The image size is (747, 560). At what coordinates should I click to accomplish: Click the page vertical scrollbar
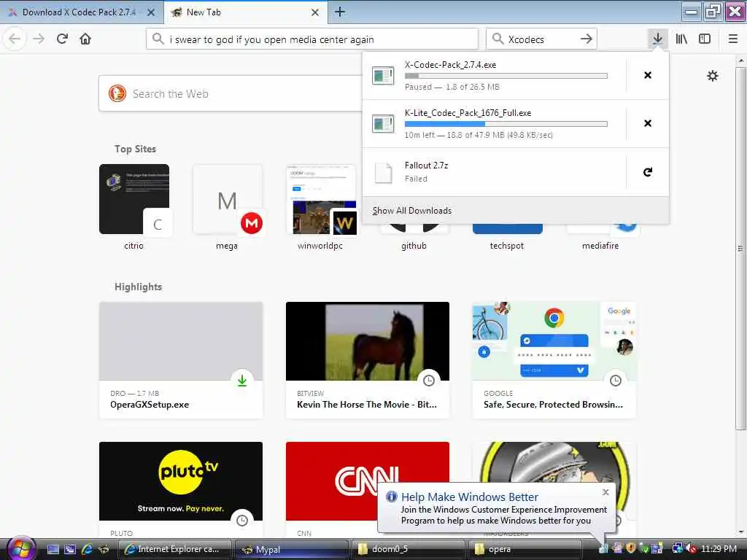[x=740, y=248]
